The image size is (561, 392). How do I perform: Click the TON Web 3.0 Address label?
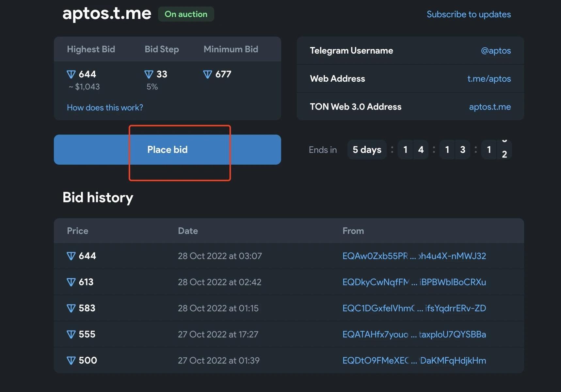356,107
